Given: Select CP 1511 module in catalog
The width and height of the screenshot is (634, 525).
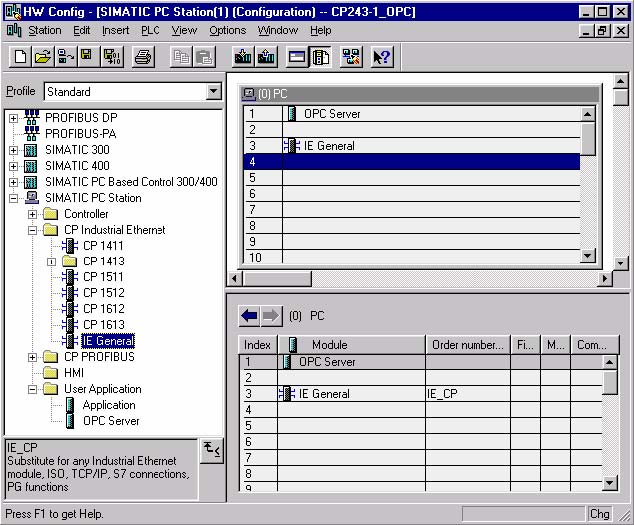Looking at the screenshot, I should (x=103, y=277).
